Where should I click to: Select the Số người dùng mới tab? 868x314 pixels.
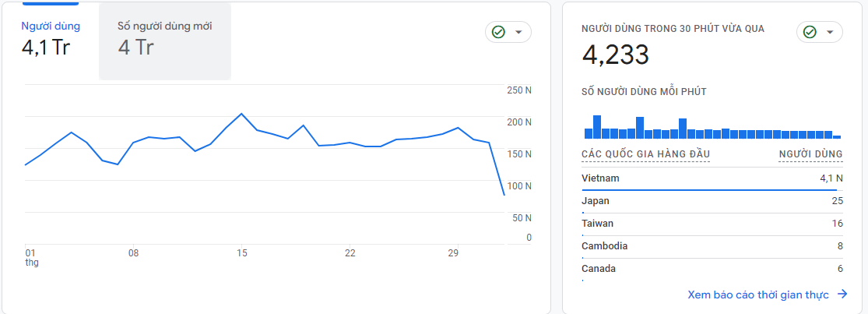click(x=164, y=37)
